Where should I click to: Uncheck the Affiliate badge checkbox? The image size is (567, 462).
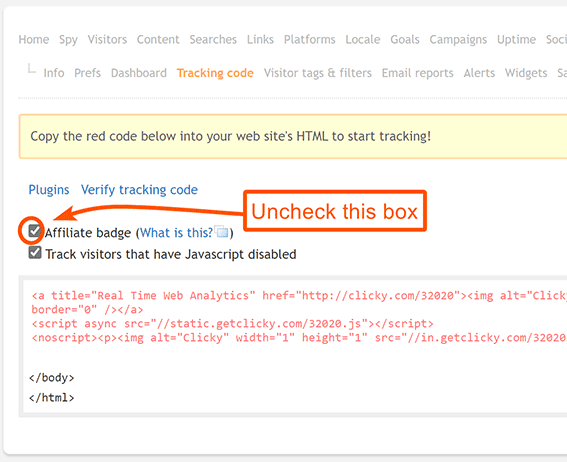35,231
